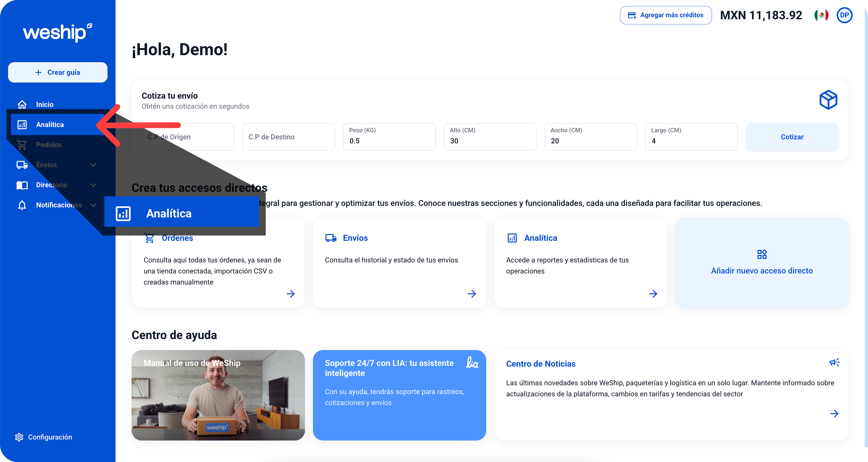Click the C.P de Destino input field

(x=288, y=137)
